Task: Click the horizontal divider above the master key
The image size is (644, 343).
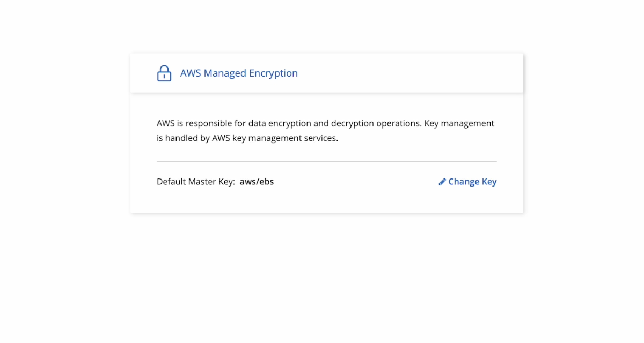Action: (326, 161)
